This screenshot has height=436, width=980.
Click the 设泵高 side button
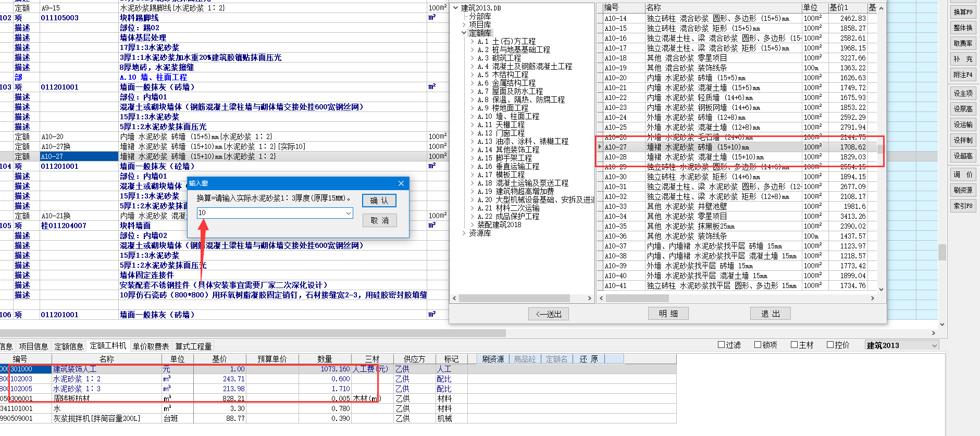tap(963, 109)
